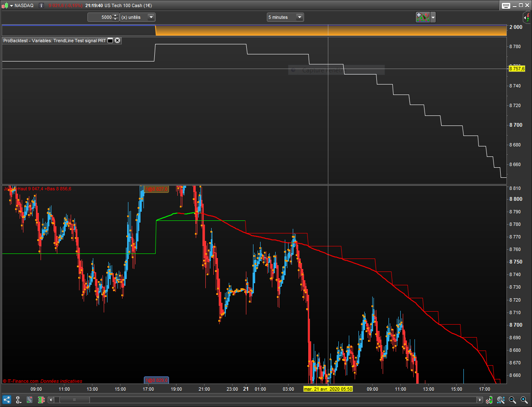This screenshot has width=532, height=407.
Task: Click the scrollbar left arrow
Action: tap(51, 400)
